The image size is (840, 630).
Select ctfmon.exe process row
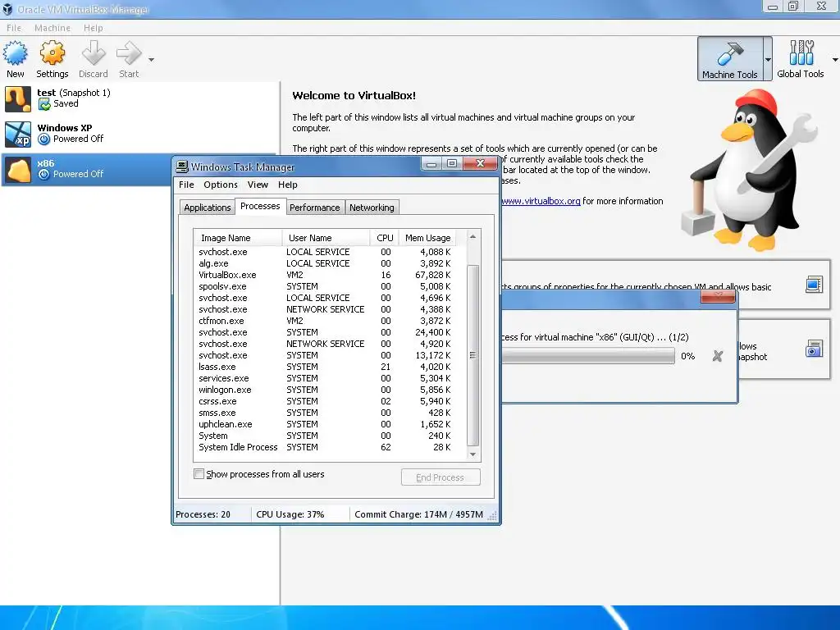(x=325, y=321)
